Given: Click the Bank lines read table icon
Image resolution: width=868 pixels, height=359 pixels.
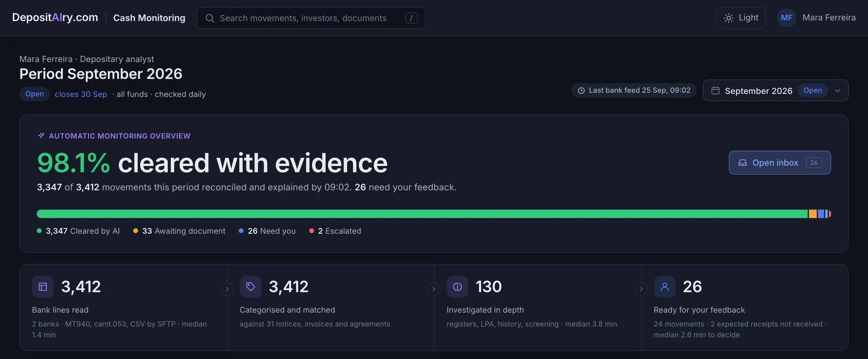Looking at the screenshot, I should click(x=43, y=287).
